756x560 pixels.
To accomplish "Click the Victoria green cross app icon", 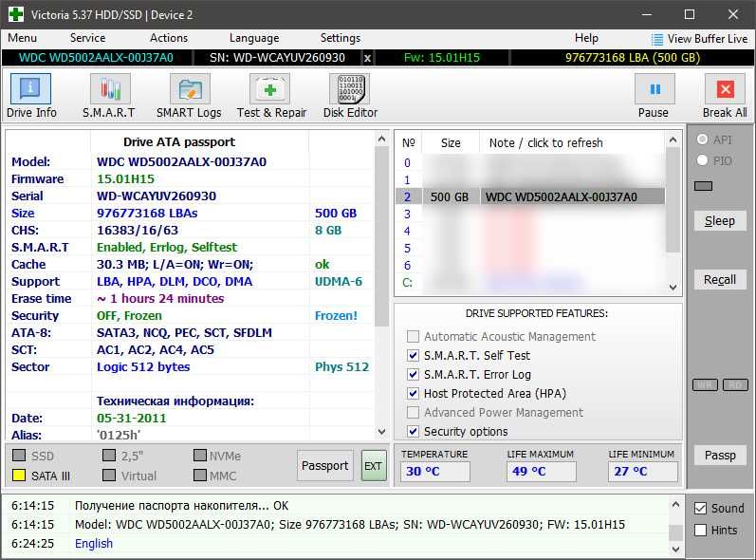I will (15, 14).
